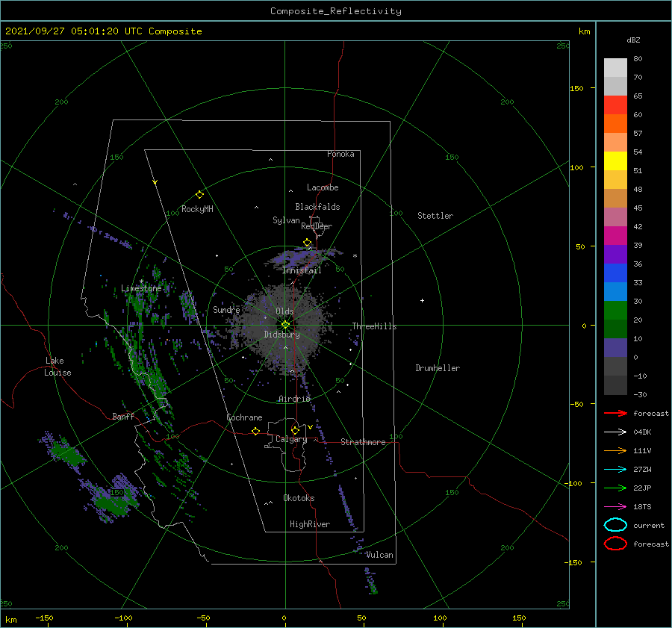Click the green 22JP arrow icon
This screenshot has height=628, width=672.
[x=615, y=488]
